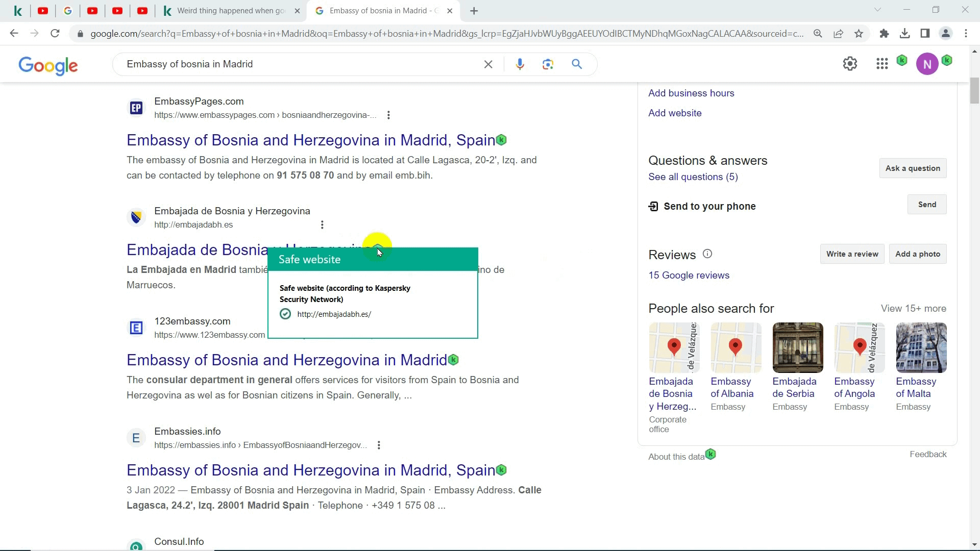This screenshot has width=980, height=551.
Task: Open Google settings gear icon
Action: pyautogui.click(x=850, y=64)
